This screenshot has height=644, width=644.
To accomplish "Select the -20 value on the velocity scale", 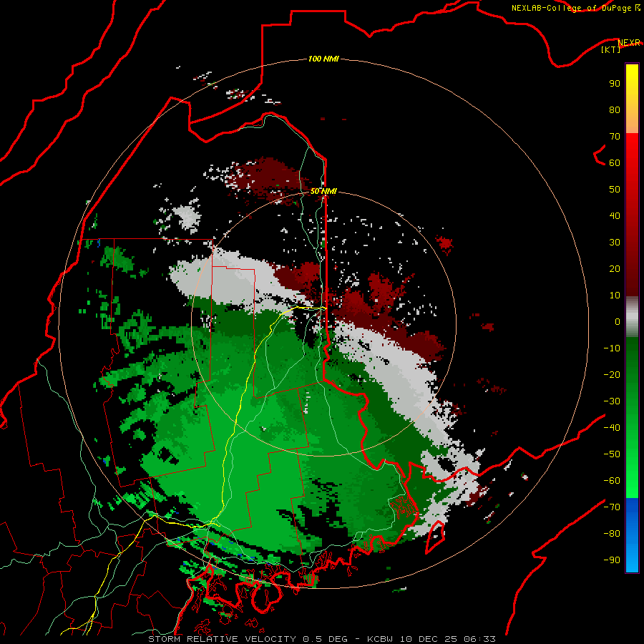I will click(612, 374).
